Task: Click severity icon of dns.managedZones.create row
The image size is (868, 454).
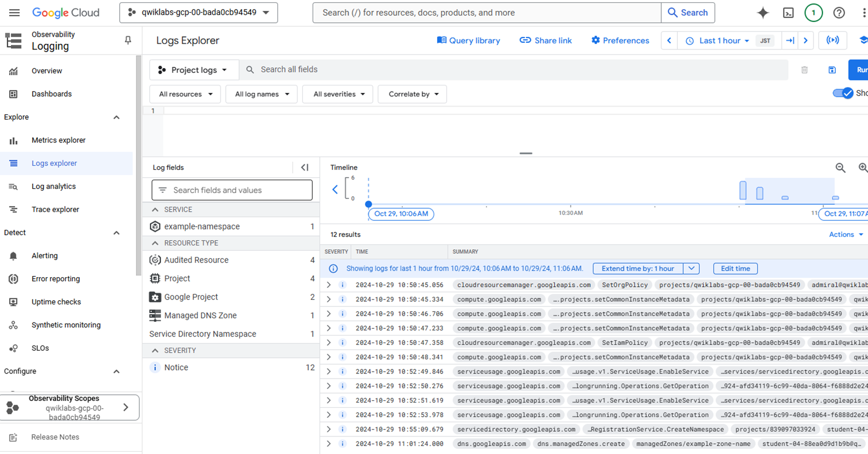Action: pyautogui.click(x=342, y=444)
